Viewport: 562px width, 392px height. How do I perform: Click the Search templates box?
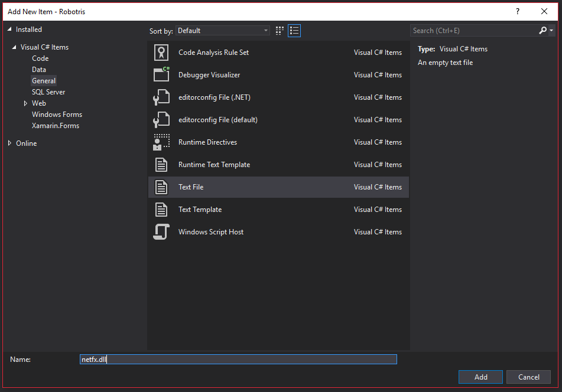pos(474,31)
